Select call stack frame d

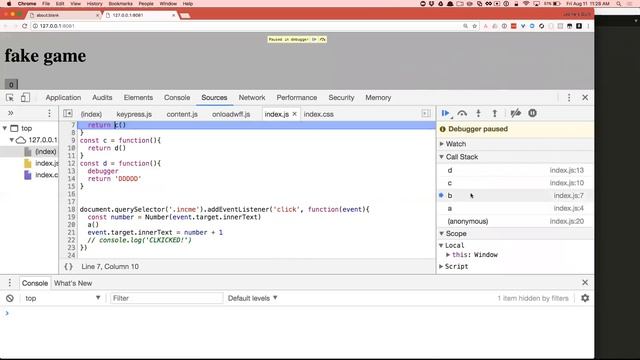pyautogui.click(x=516, y=170)
